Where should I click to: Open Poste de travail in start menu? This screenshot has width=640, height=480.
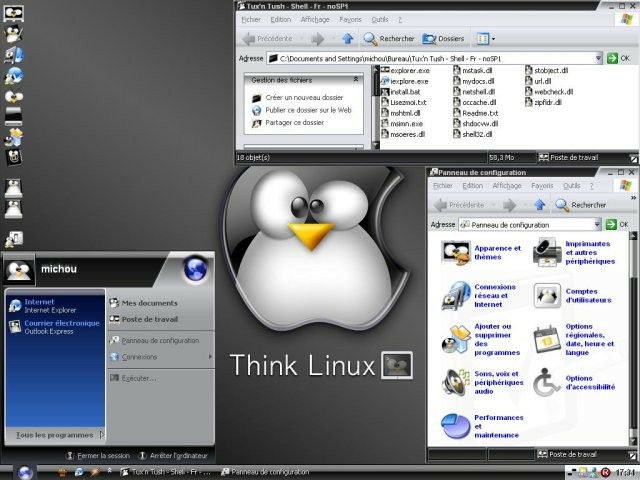pyautogui.click(x=144, y=319)
